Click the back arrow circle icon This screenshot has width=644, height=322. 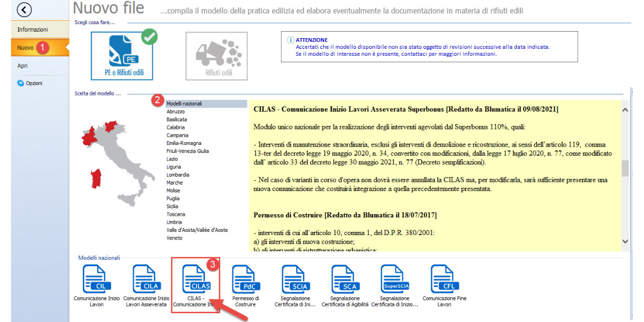[25, 10]
